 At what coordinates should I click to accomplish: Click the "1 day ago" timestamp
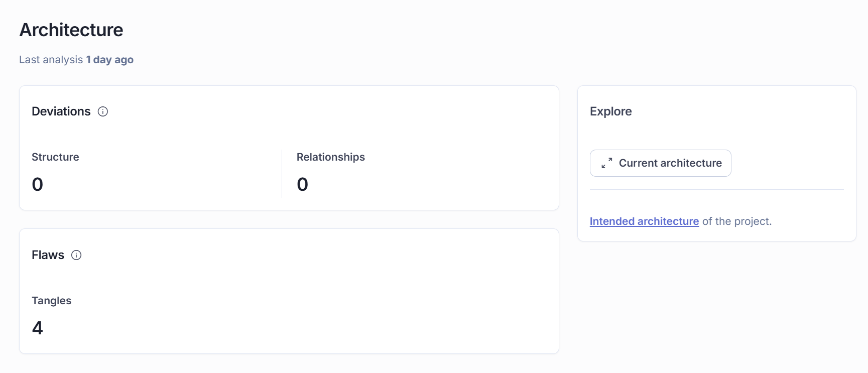tap(109, 60)
